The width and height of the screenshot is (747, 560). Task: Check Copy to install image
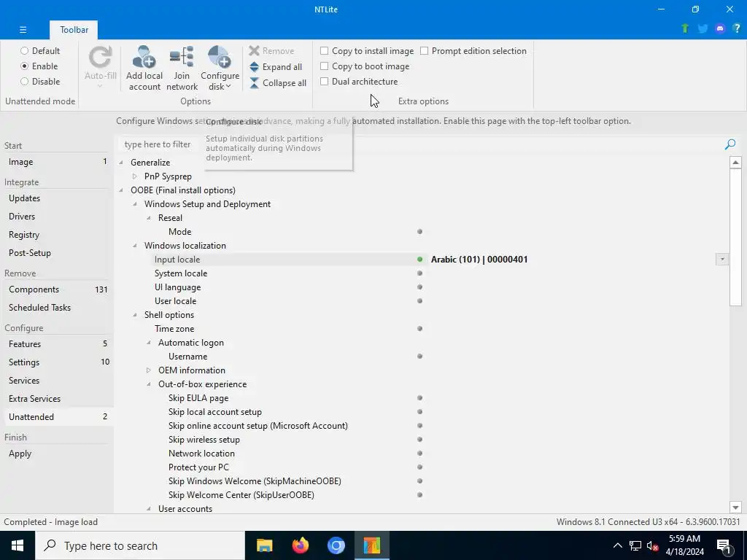(x=325, y=50)
